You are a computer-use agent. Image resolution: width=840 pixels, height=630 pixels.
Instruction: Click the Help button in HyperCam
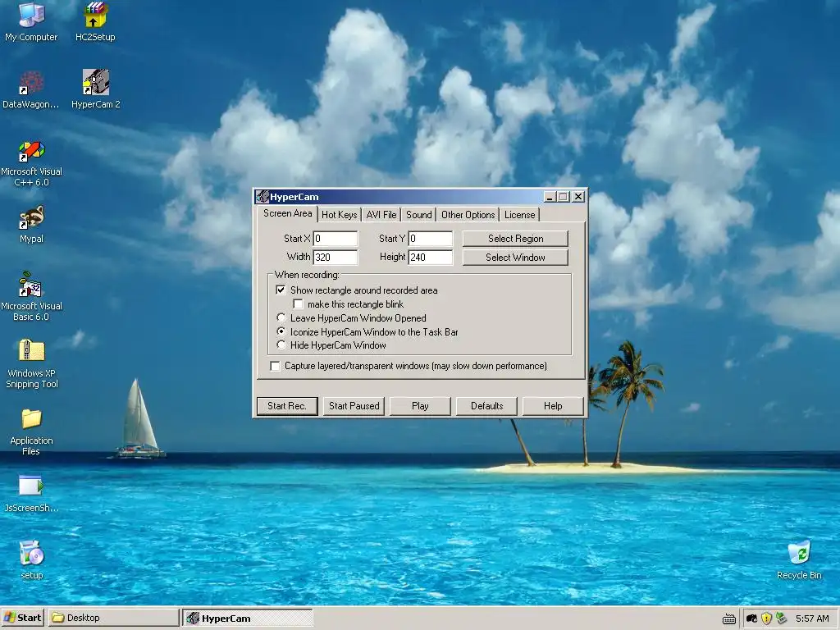pyautogui.click(x=553, y=406)
